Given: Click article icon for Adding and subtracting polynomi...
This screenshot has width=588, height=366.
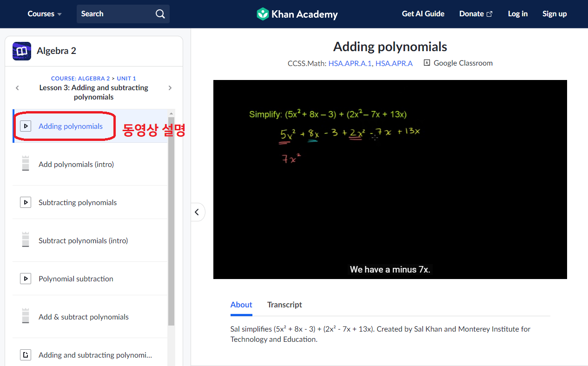Looking at the screenshot, I should (26, 355).
